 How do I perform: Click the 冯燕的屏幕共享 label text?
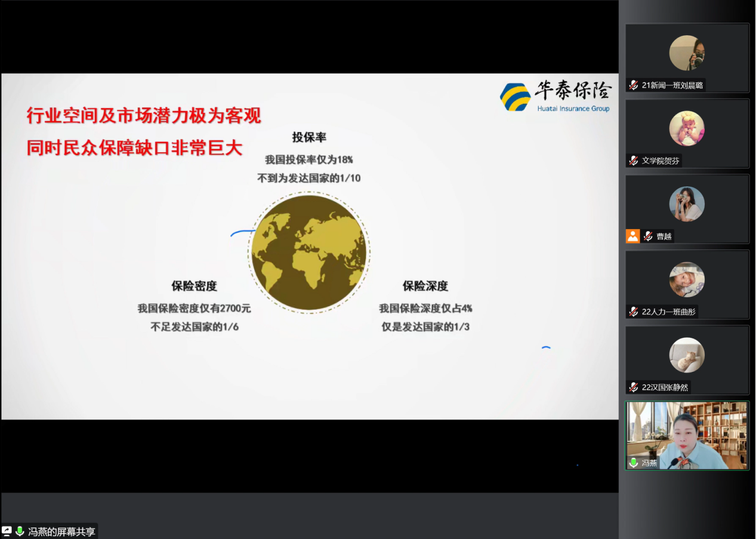(x=62, y=531)
